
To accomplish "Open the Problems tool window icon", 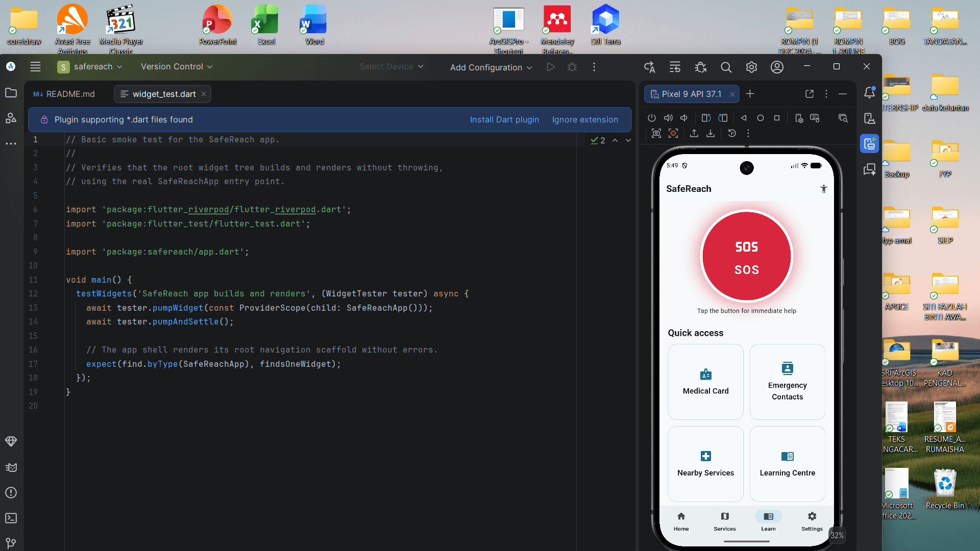I will (11, 493).
